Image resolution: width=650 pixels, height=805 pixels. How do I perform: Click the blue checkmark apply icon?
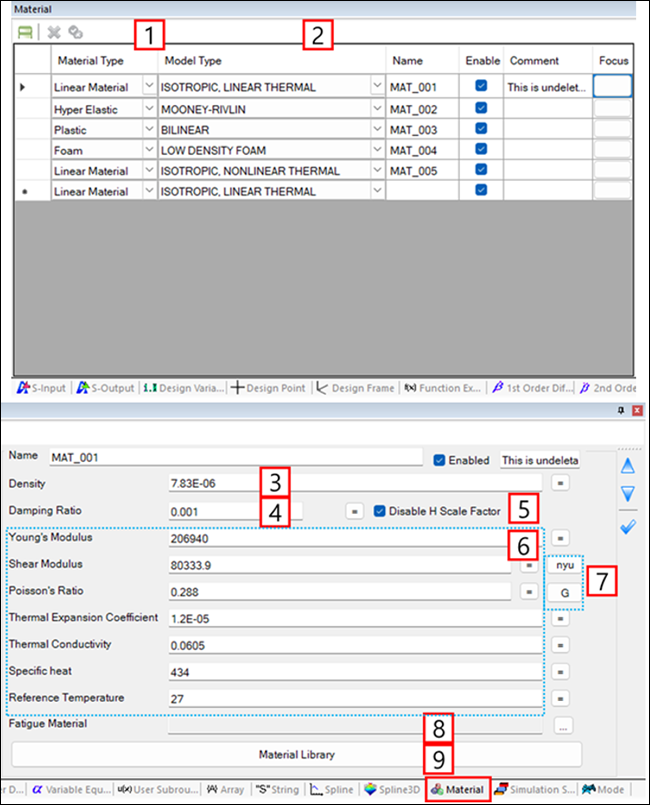(628, 527)
